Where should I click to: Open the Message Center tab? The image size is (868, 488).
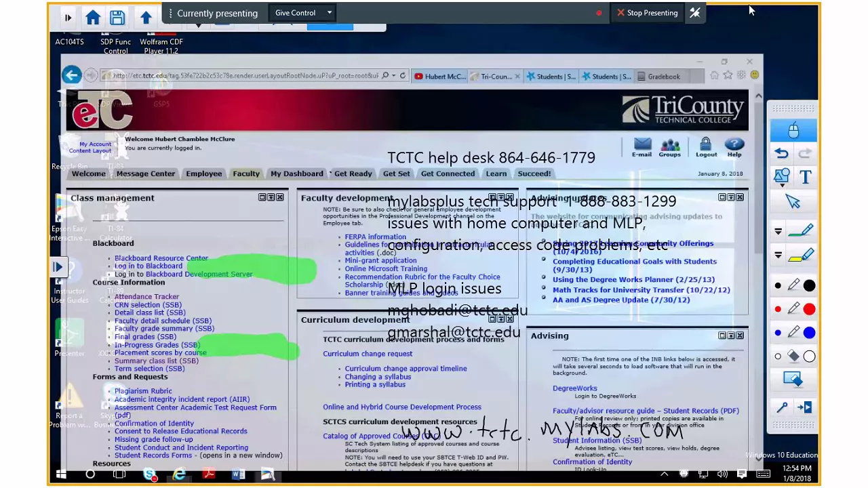point(146,174)
